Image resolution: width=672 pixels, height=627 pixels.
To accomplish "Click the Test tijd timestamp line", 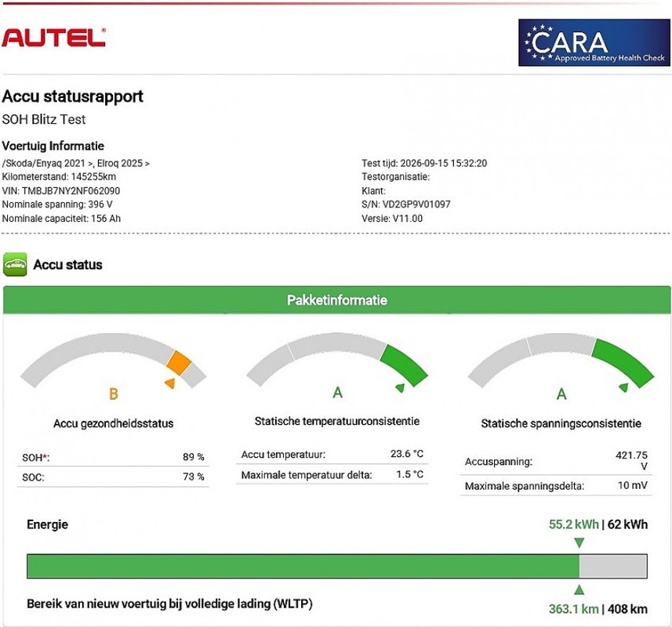I will [x=424, y=163].
